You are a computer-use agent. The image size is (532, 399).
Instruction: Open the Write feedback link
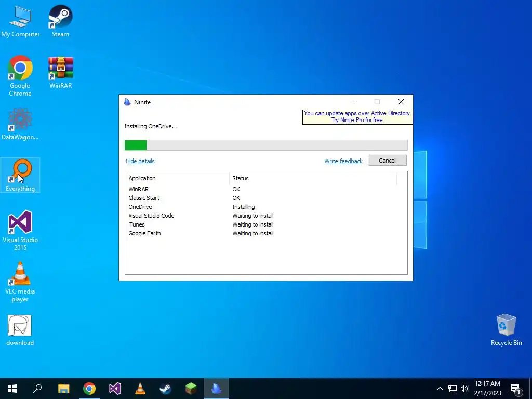coord(343,161)
